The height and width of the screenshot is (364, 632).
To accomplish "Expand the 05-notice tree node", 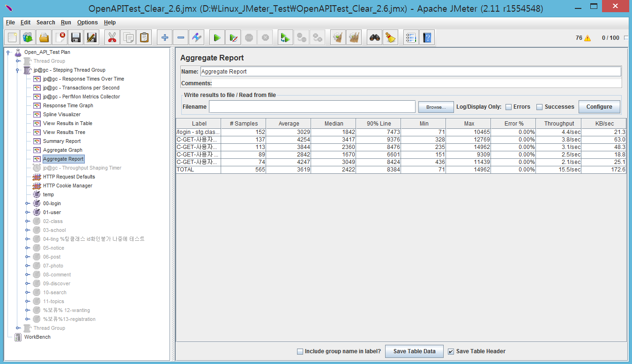I will pyautogui.click(x=27, y=248).
